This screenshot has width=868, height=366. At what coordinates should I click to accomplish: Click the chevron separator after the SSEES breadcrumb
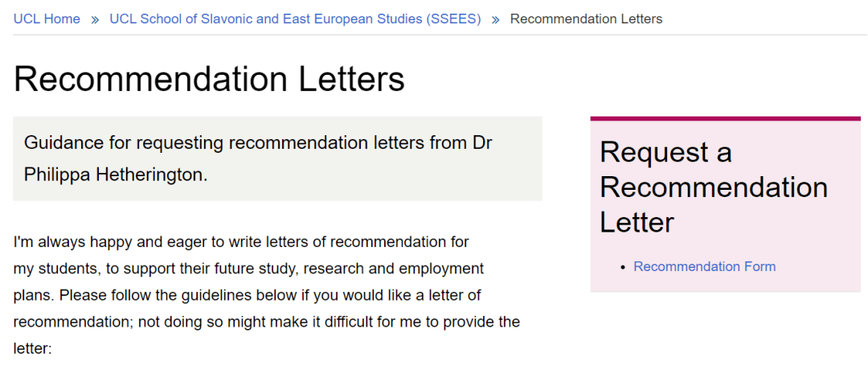pyautogui.click(x=496, y=19)
